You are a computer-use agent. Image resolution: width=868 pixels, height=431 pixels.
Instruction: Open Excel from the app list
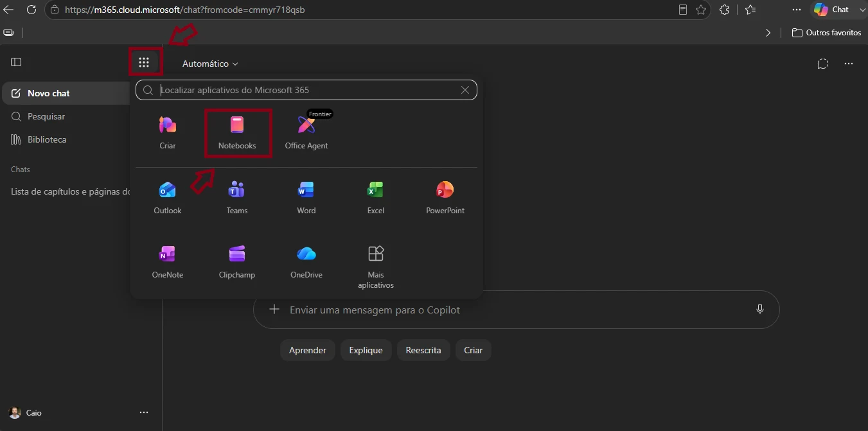tap(376, 198)
